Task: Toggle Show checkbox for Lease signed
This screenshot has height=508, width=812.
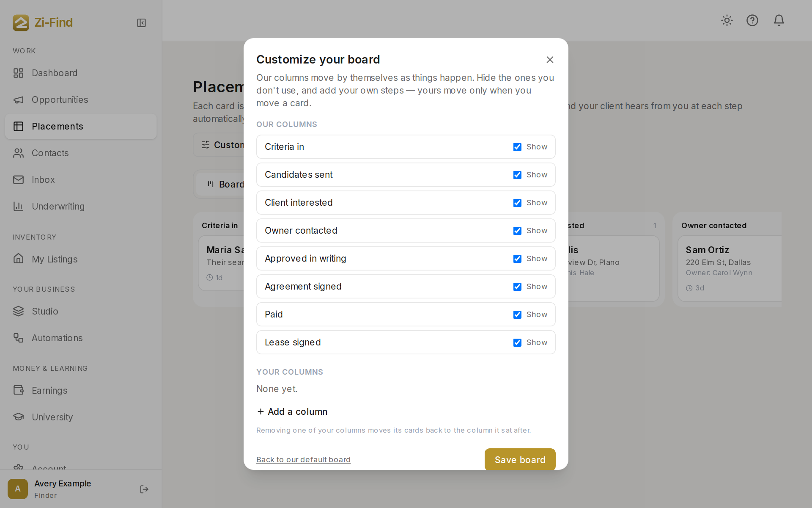Action: [x=517, y=342]
